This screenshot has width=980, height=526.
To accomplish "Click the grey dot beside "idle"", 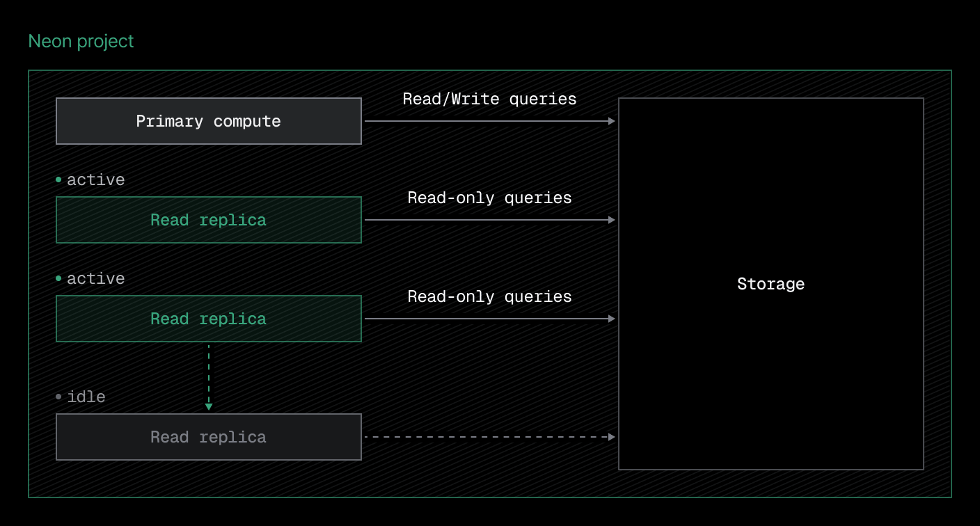I will tap(59, 397).
